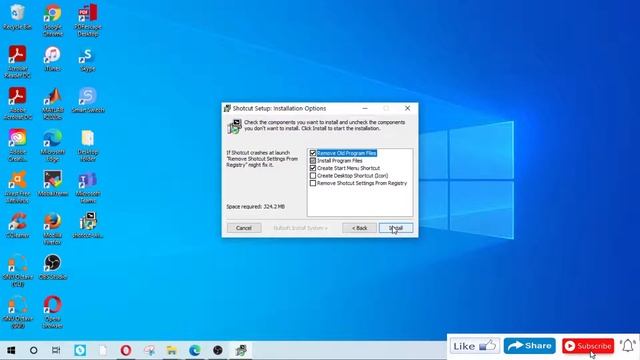Select the Microsoft Teams desktop shortcut
The width and height of the screenshot is (640, 360).
(x=88, y=187)
